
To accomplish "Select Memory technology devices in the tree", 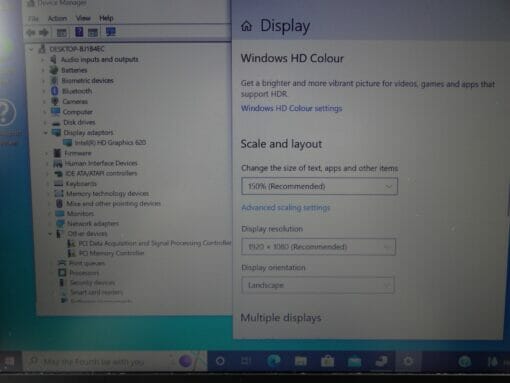I will [x=107, y=194].
